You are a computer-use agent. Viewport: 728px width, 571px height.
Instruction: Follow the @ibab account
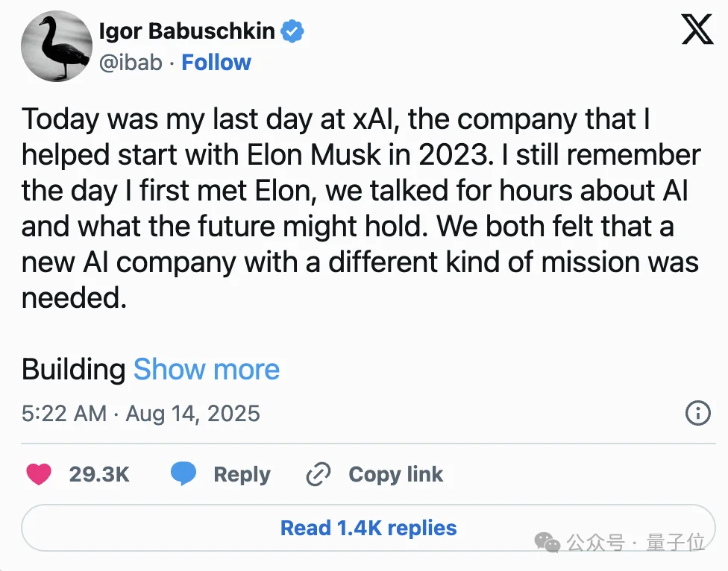(216, 63)
